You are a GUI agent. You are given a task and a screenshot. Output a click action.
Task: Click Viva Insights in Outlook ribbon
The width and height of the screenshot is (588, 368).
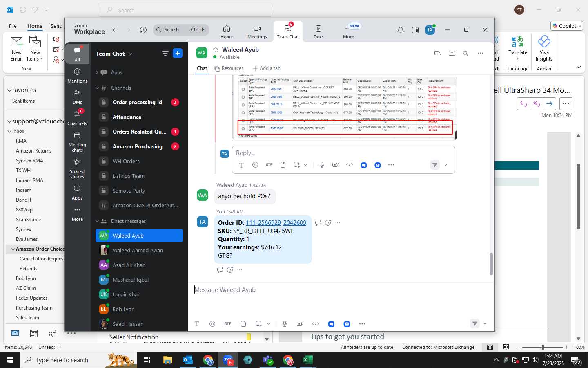click(x=544, y=49)
